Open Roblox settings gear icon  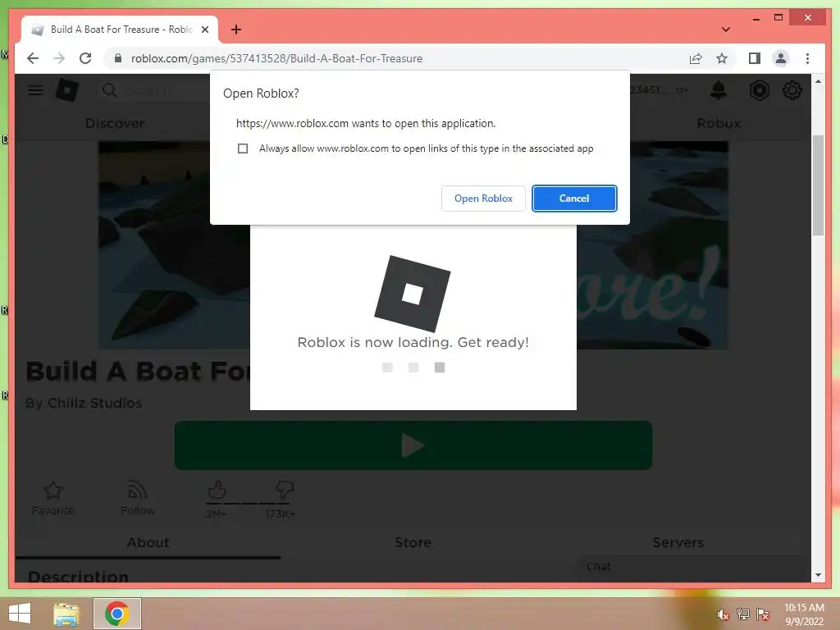[x=792, y=90]
